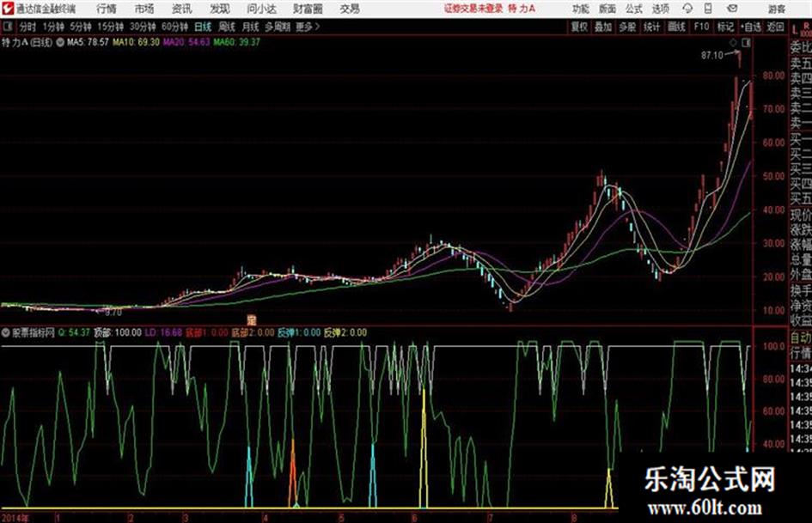Viewport: 812px width, 523px height.
Task: Open the mobile phone icon
Action: click(x=708, y=9)
